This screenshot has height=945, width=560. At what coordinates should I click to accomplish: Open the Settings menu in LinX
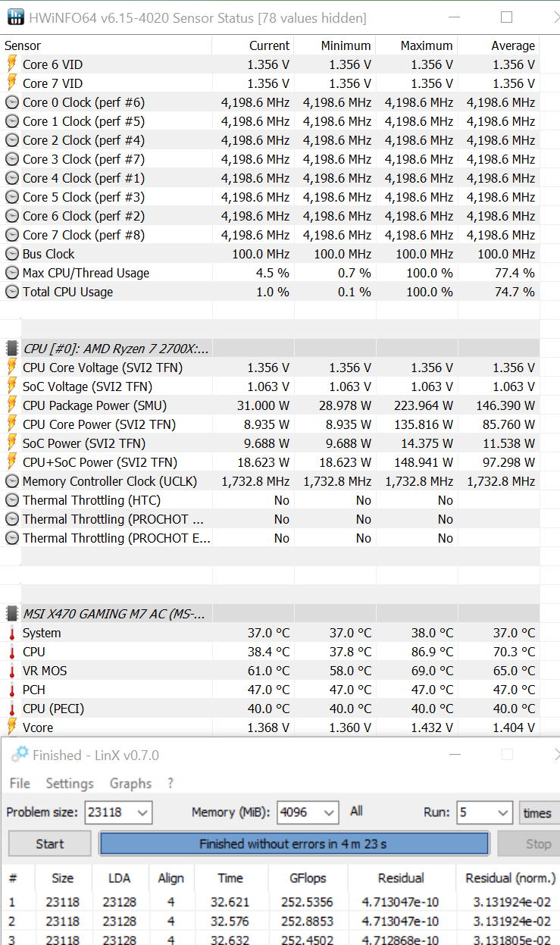point(70,784)
